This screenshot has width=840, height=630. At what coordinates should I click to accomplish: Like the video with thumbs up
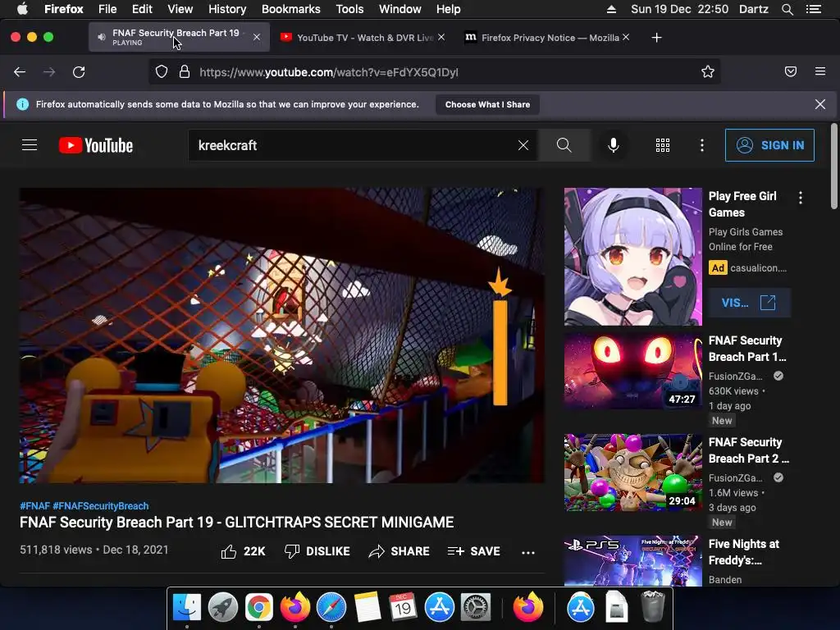click(243, 551)
